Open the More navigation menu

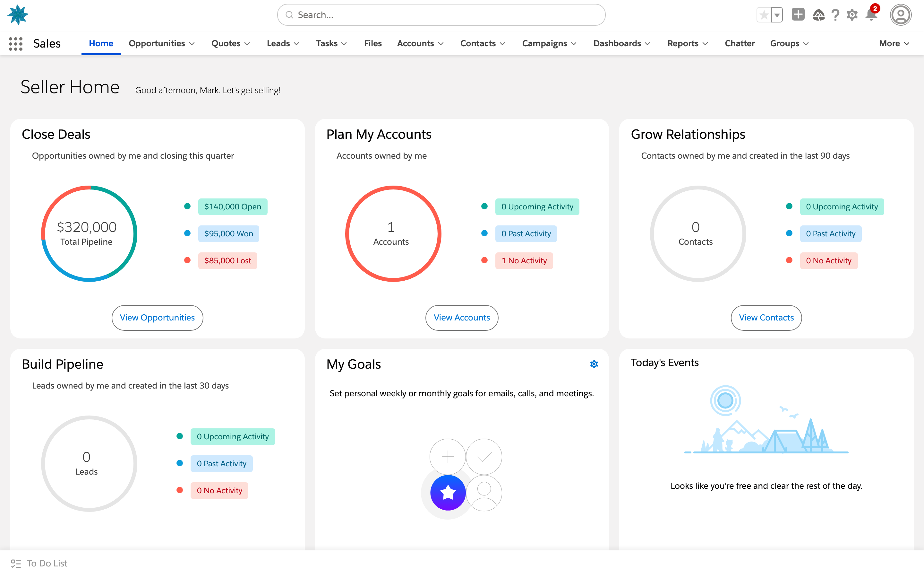pos(894,44)
